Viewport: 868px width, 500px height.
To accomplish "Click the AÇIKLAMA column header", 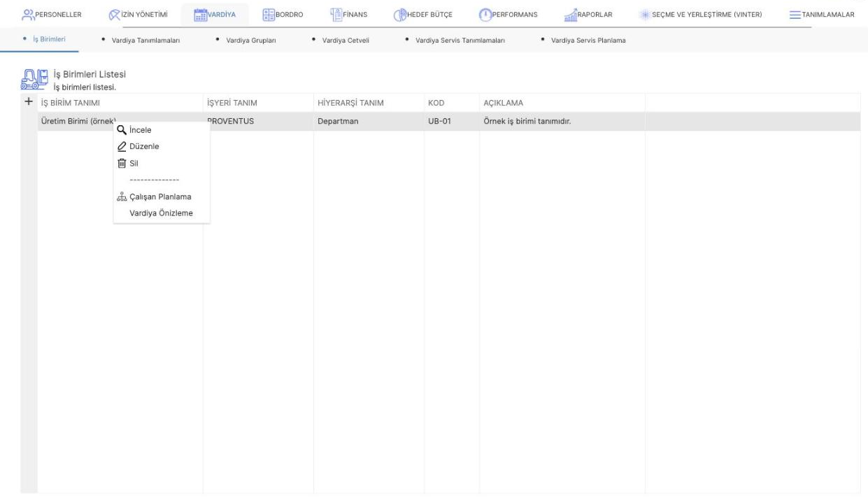I will pyautogui.click(x=562, y=103).
